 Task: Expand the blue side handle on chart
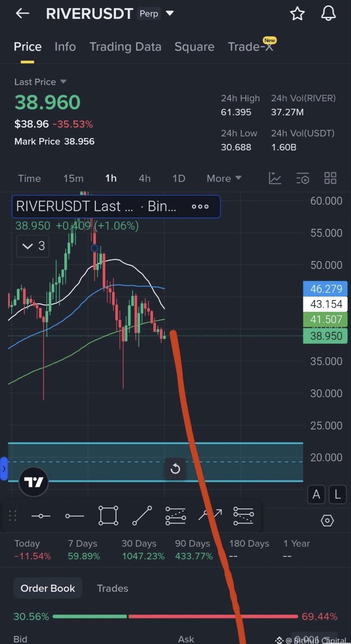tap(4, 469)
